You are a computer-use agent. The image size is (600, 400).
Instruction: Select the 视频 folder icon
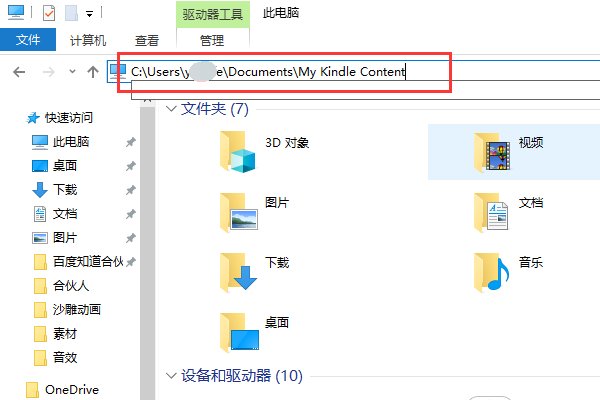tap(492, 152)
